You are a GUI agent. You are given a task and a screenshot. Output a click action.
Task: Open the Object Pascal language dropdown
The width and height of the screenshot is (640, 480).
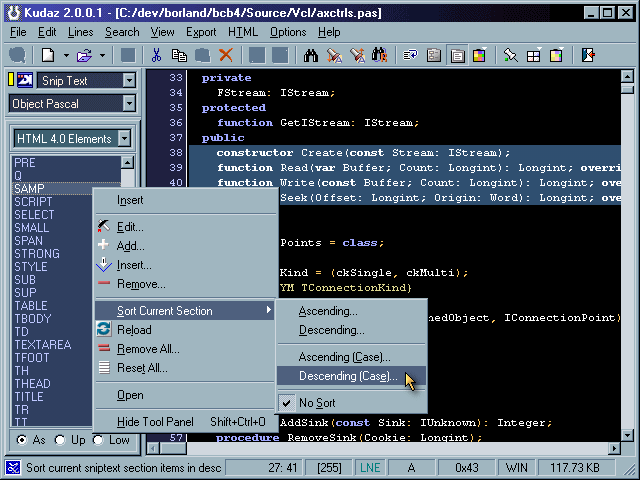[x=129, y=104]
